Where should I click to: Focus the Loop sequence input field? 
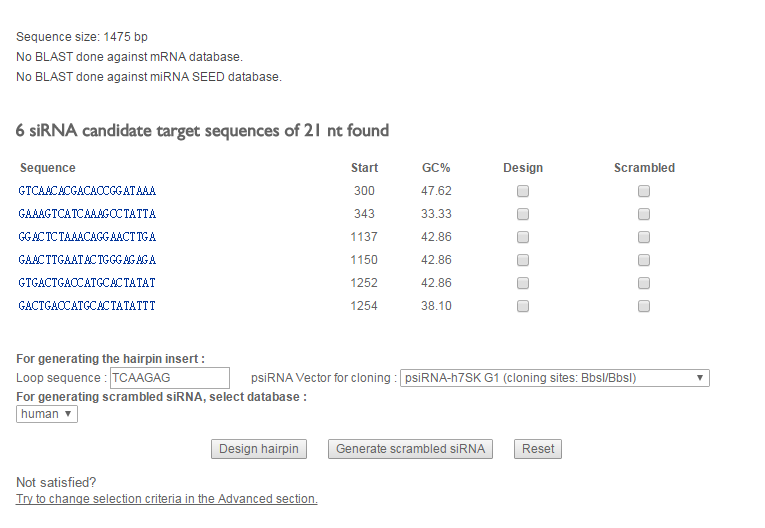pos(169,378)
